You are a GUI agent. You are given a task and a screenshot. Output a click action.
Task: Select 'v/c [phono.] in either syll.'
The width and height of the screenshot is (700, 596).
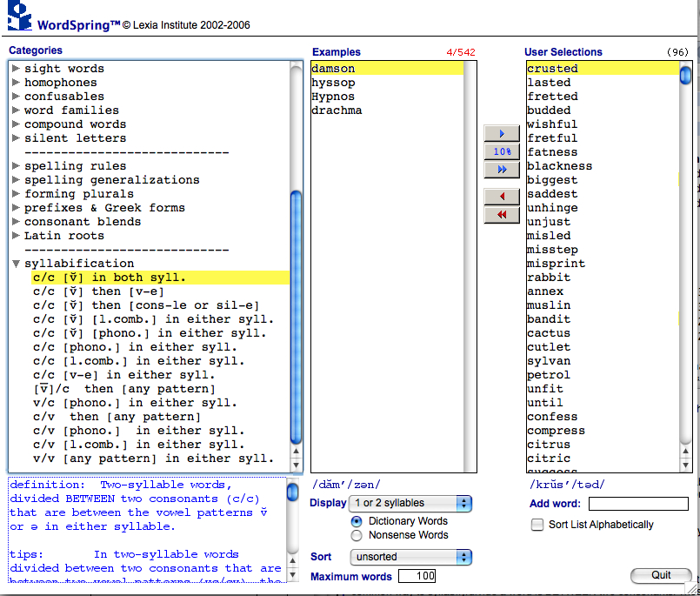[135, 403]
